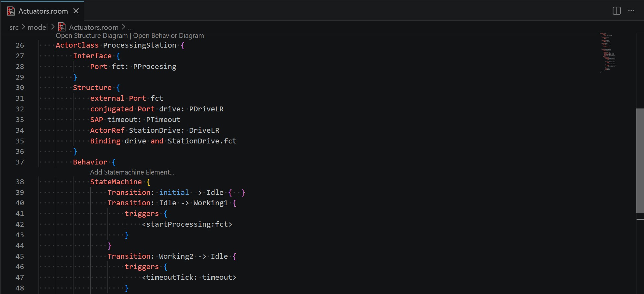Click the Interface keyword on line 27
Viewport: 644px width, 294px height.
pyautogui.click(x=92, y=56)
